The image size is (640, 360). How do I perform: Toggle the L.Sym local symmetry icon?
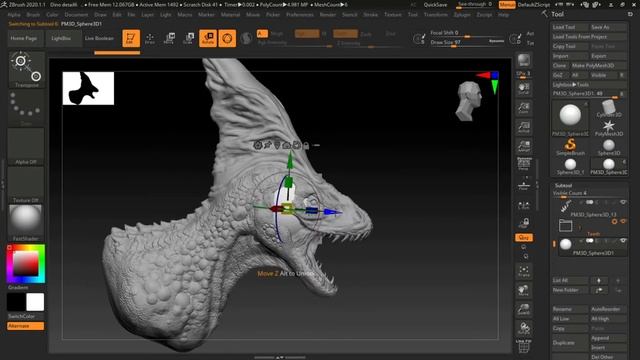click(524, 205)
